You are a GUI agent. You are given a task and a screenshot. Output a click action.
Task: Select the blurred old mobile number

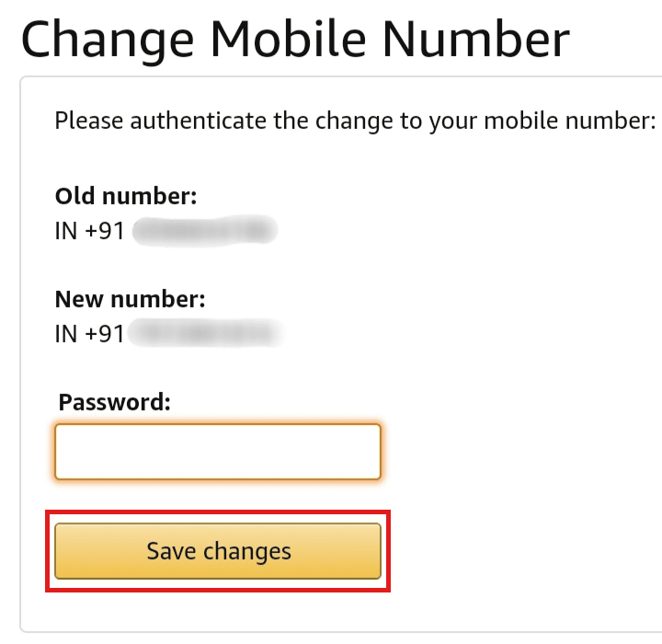(205, 231)
